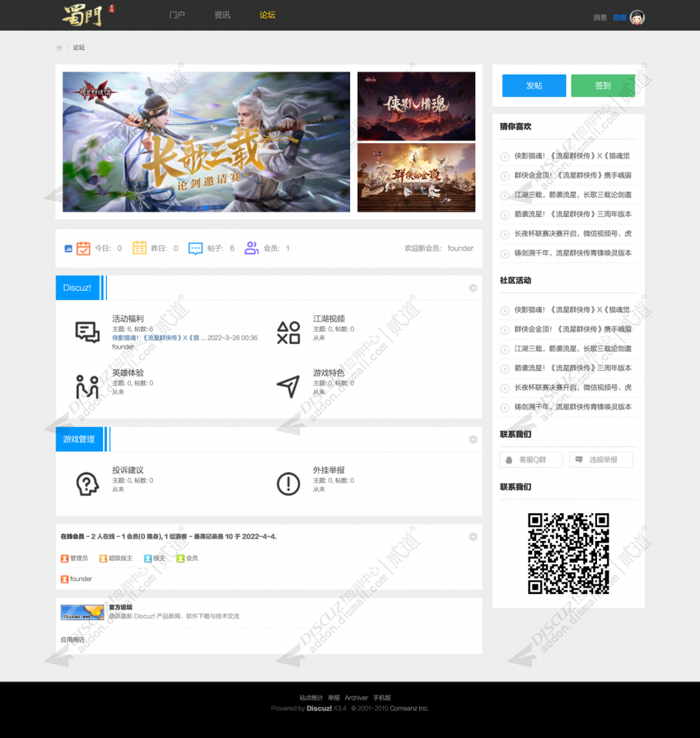
Task: Click the 今日 calendar icon
Action: [83, 248]
